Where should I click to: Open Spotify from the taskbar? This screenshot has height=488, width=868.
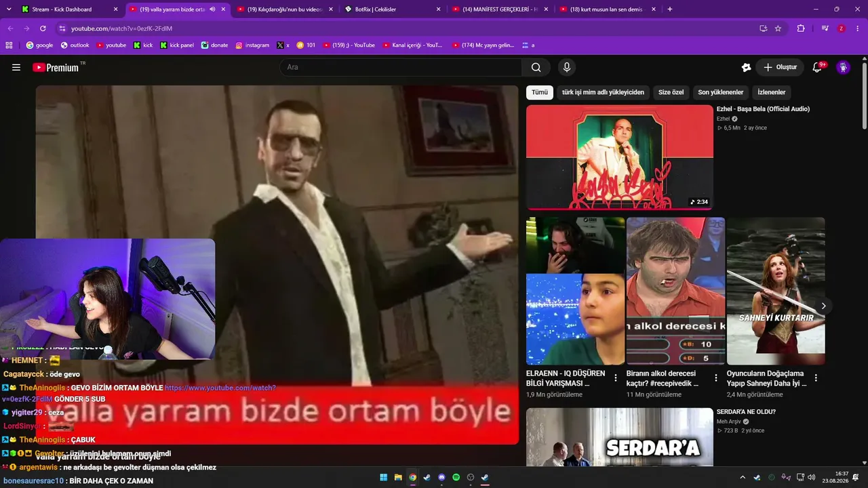[x=456, y=477]
